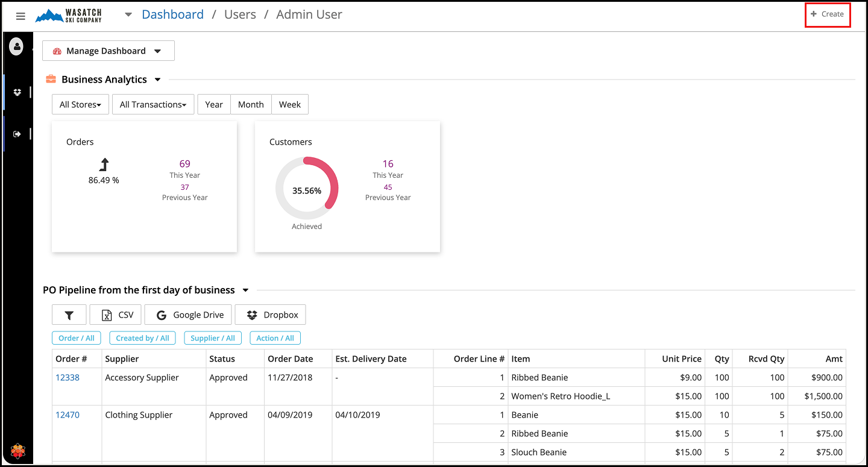Switch analytics period to Week

289,104
